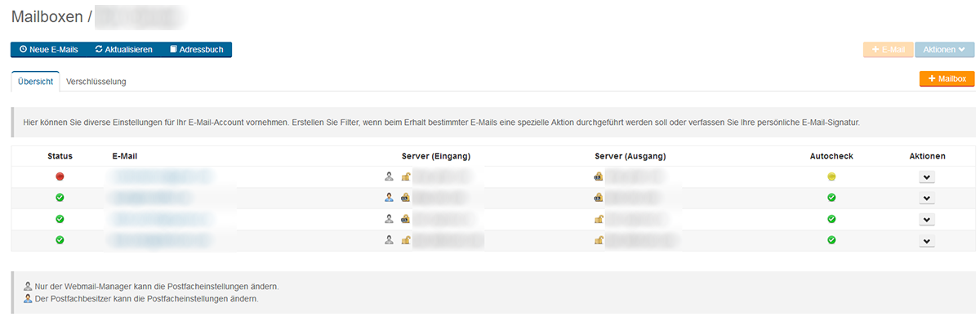Open the actions dropdown for the third mailbox
980x326 pixels.
click(x=927, y=220)
